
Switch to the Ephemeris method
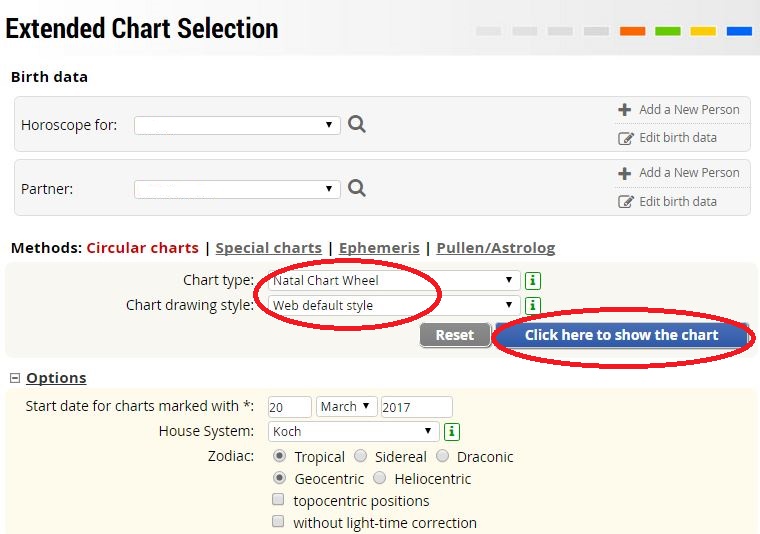pos(379,248)
